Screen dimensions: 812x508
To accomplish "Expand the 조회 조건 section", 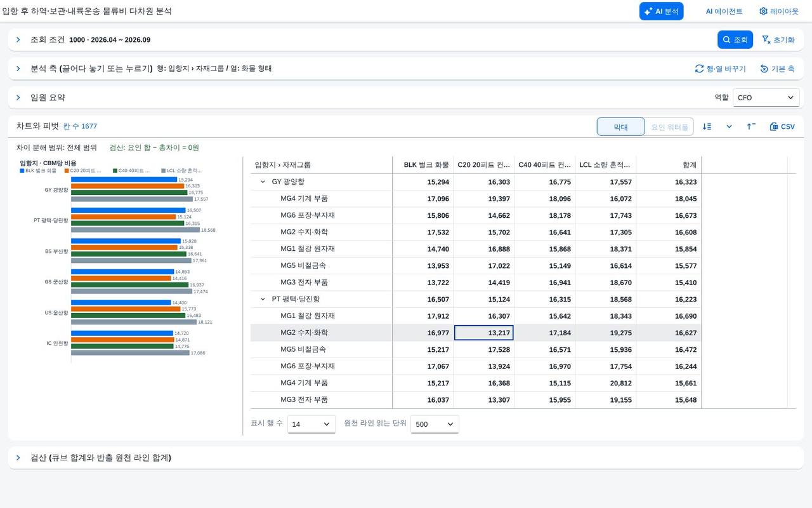I will point(18,39).
